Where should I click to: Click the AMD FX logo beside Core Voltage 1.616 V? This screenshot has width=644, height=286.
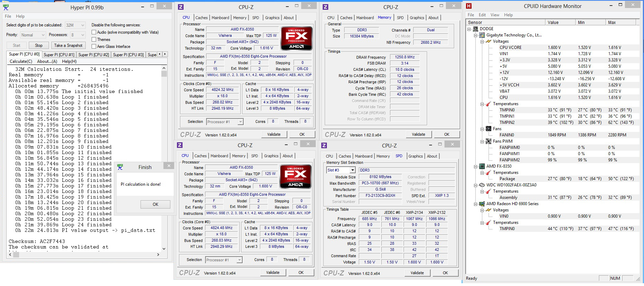(297, 38)
